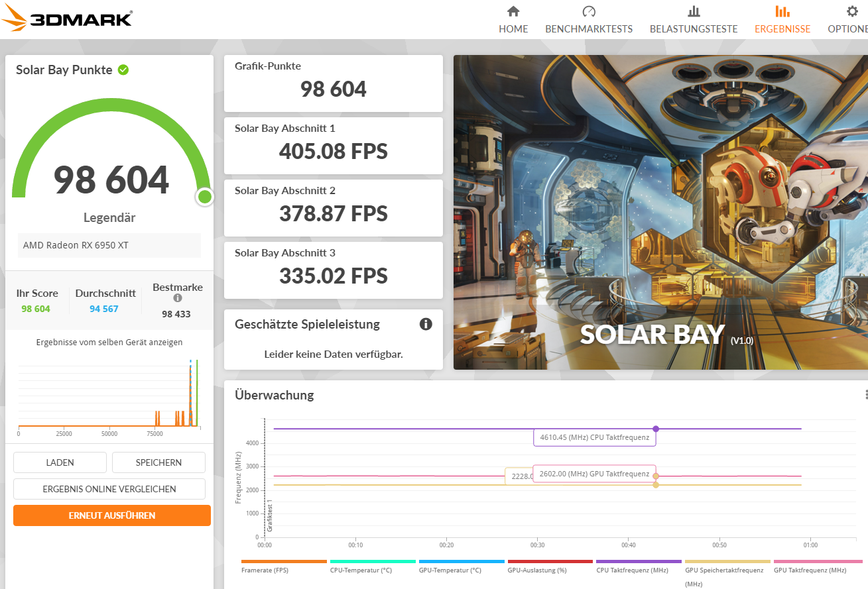This screenshot has width=868, height=589.
Task: Click the Bestmarke info icon
Action: click(178, 298)
